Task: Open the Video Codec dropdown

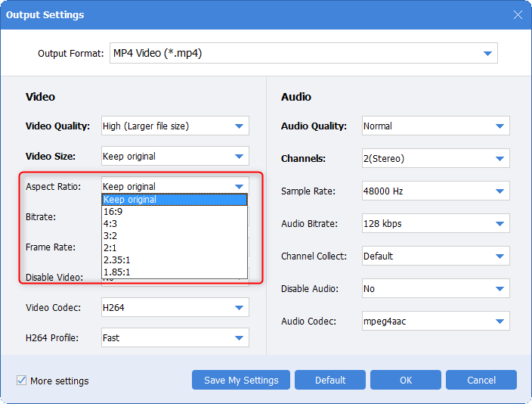Action: 175,307
